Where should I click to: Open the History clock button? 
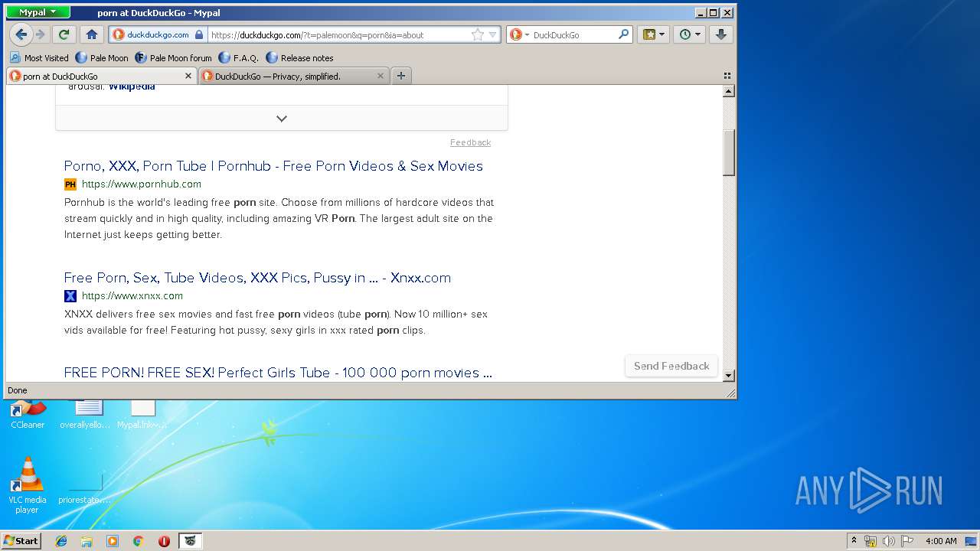pyautogui.click(x=689, y=34)
